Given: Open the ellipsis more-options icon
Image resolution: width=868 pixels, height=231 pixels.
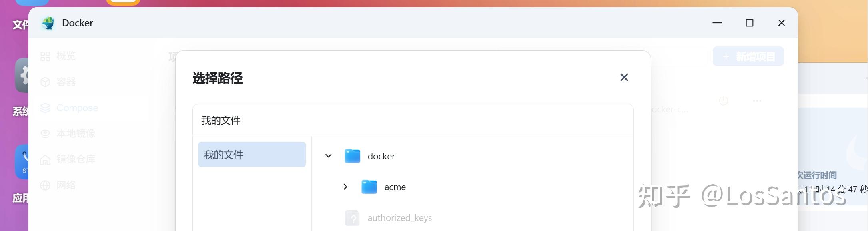Looking at the screenshot, I should click(756, 101).
